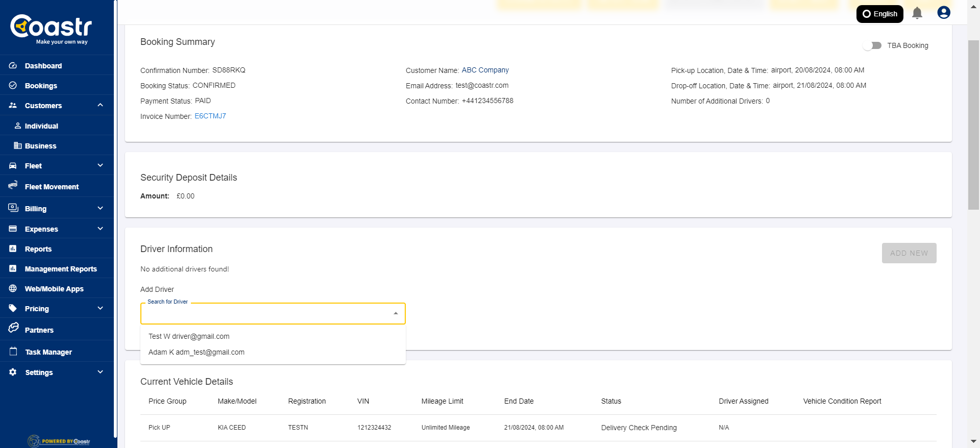This screenshot has height=448, width=980.
Task: Click the Fleet car icon
Action: coord(13,165)
